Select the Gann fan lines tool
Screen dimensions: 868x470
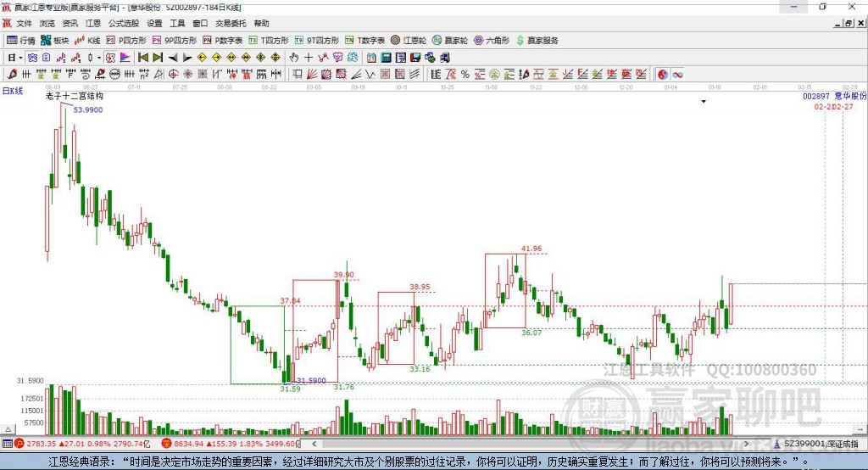coord(312,75)
